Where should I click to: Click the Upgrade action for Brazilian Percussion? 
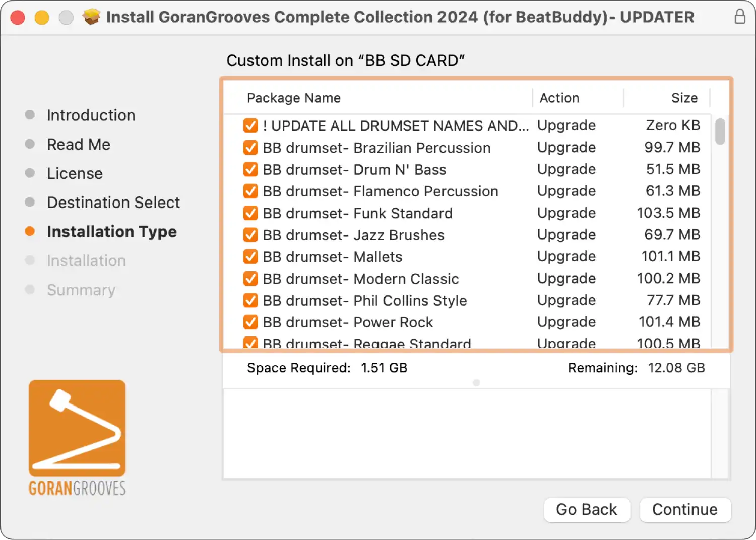566,148
